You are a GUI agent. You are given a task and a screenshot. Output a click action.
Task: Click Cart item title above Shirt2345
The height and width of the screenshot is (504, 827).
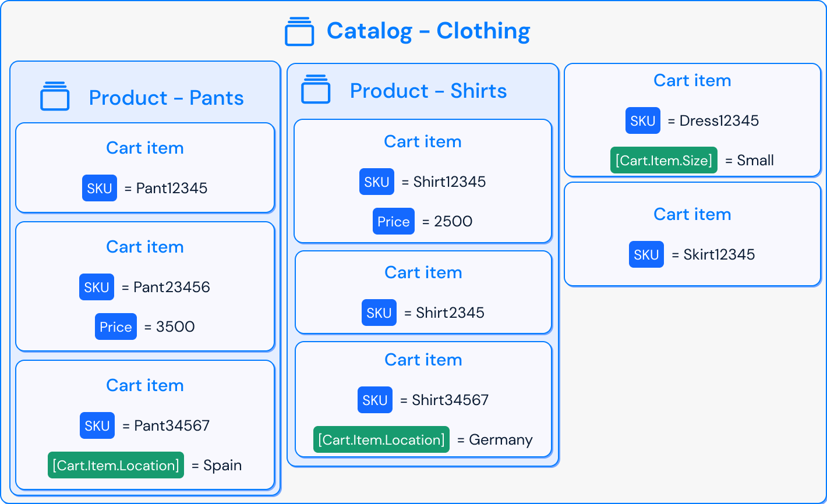tap(423, 272)
